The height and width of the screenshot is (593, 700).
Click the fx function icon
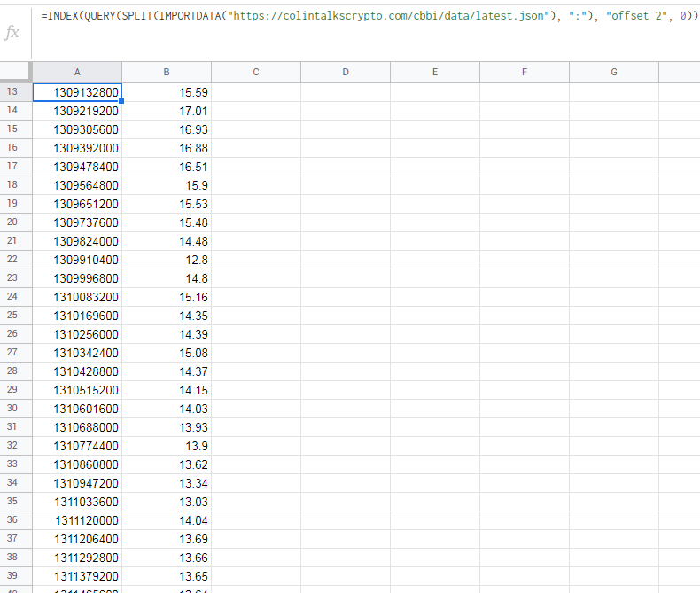[x=12, y=32]
